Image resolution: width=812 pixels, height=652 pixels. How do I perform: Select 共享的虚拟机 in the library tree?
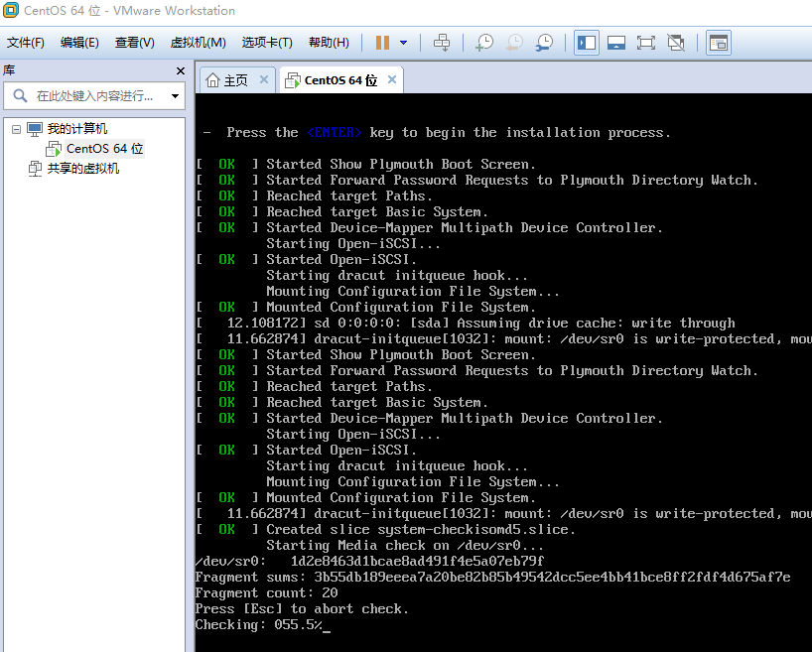click(x=82, y=169)
